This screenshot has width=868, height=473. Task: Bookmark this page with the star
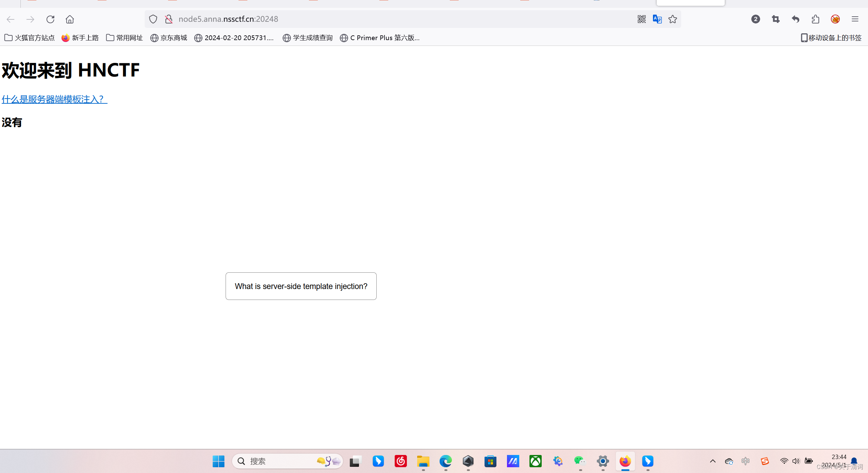(x=673, y=19)
